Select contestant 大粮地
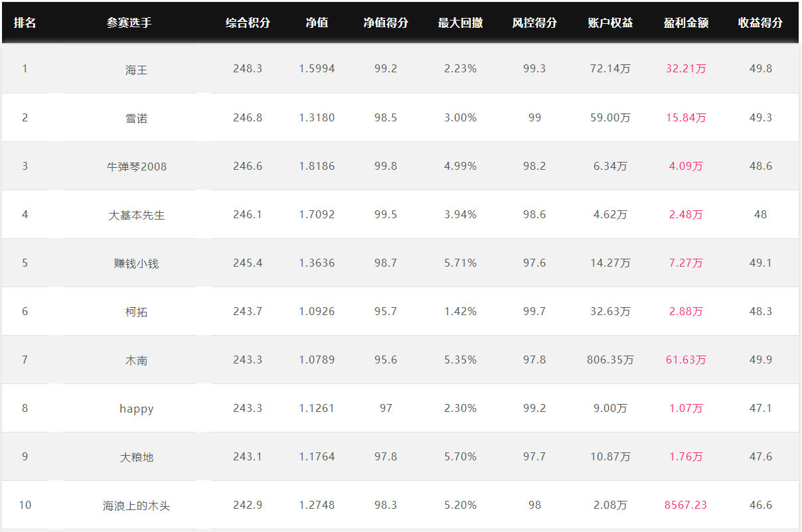 pyautogui.click(x=136, y=457)
